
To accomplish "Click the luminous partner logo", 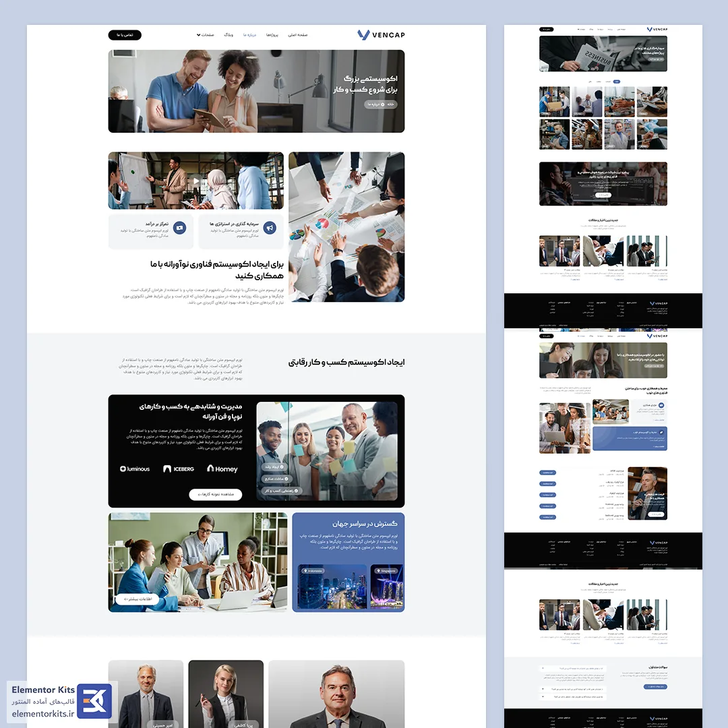I will pyautogui.click(x=135, y=469).
